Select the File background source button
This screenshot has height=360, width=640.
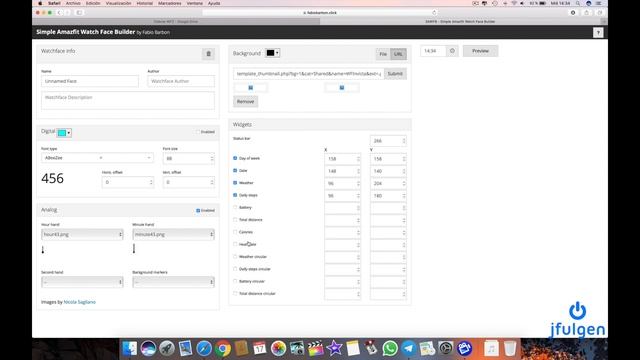tap(383, 54)
